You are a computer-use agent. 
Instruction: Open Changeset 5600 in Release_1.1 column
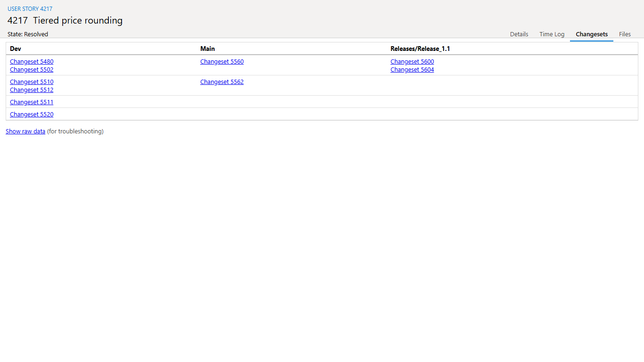tap(413, 62)
